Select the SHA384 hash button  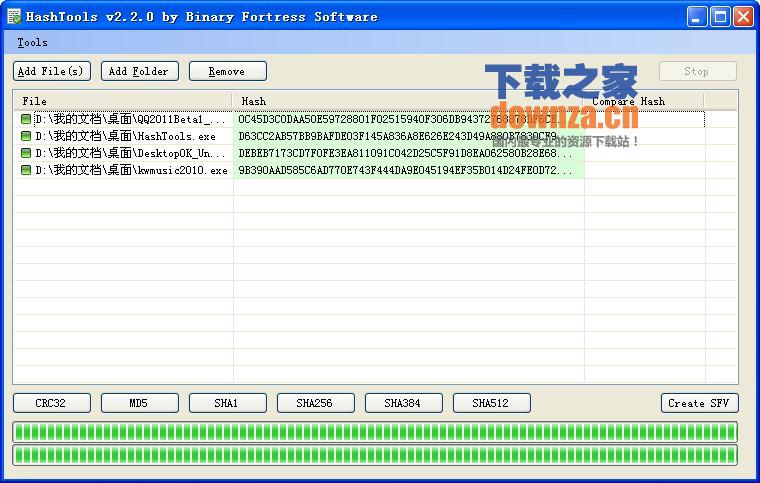point(404,403)
